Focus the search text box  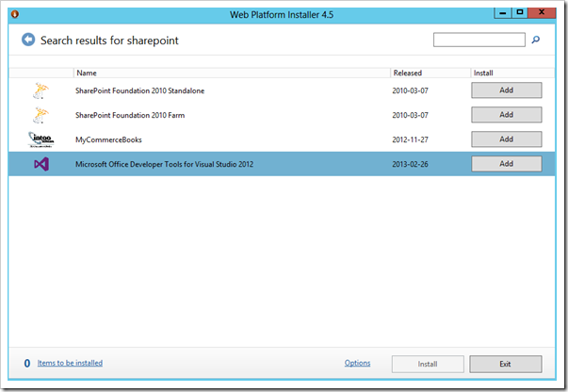[x=479, y=41]
